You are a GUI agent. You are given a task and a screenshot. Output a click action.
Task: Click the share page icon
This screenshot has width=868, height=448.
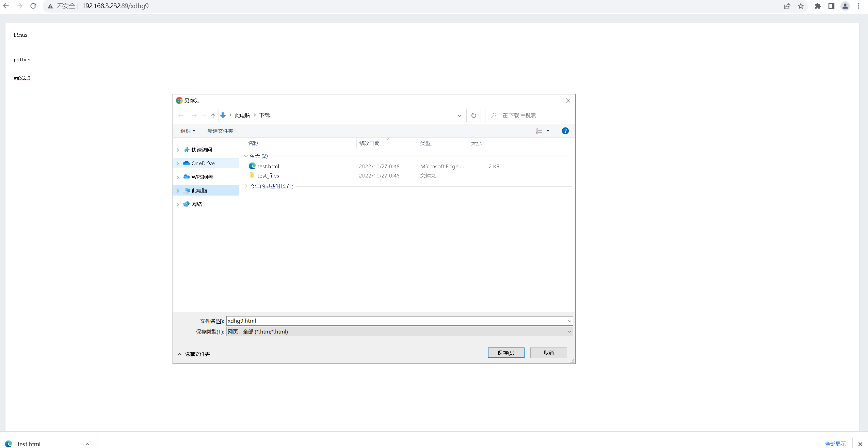(787, 6)
